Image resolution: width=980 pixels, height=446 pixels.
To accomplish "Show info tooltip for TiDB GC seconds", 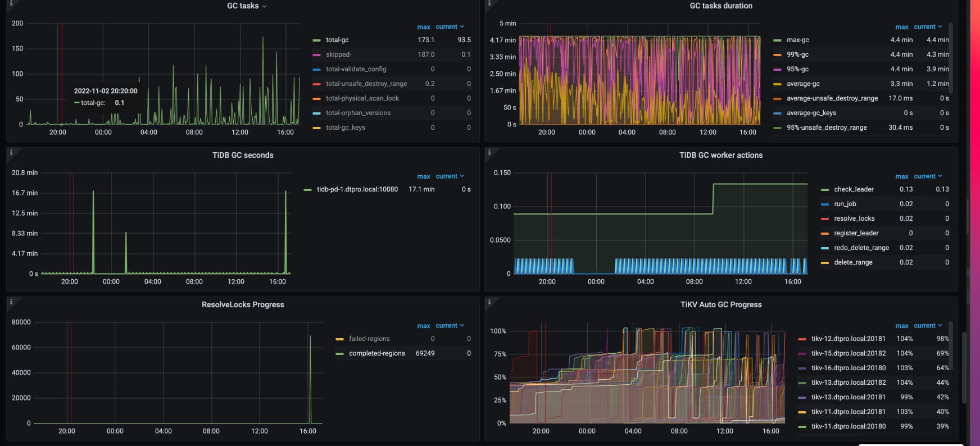I will tap(11, 152).
